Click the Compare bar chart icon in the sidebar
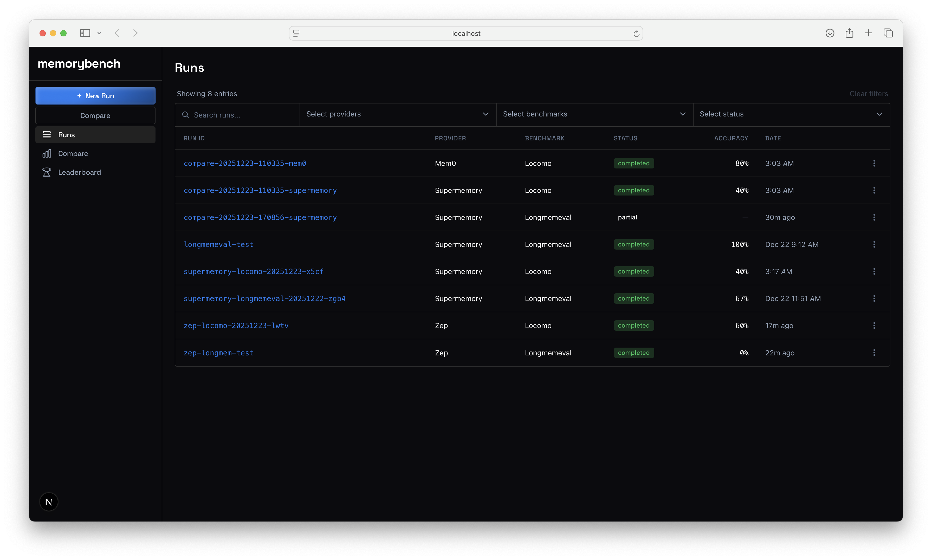This screenshot has width=932, height=560. 47,154
